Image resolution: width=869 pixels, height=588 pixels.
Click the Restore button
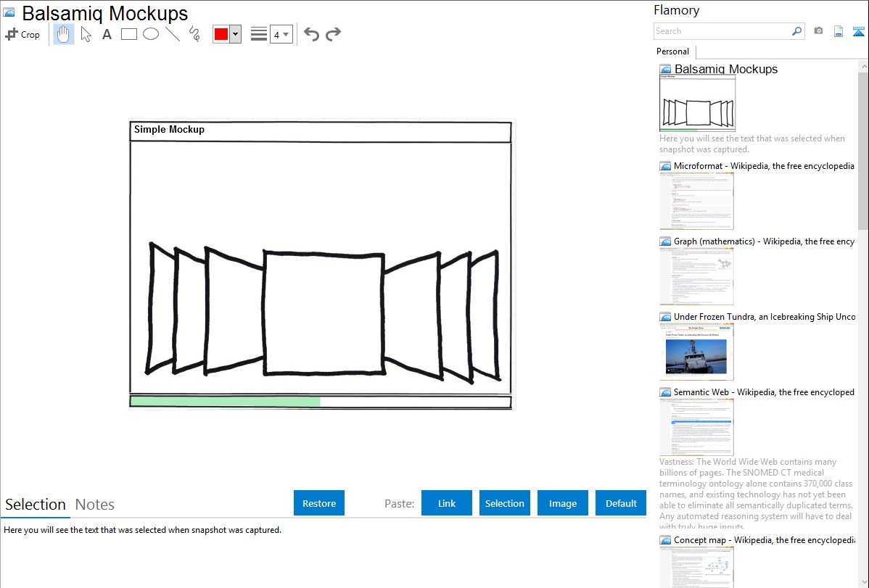(319, 502)
